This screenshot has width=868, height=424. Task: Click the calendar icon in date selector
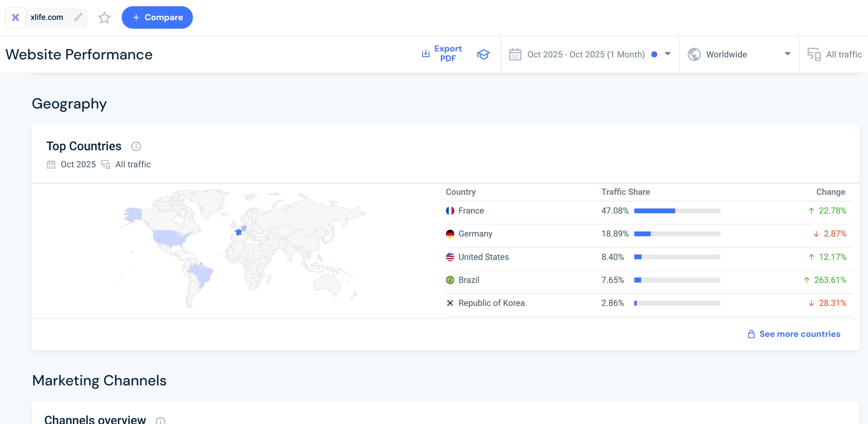(515, 54)
